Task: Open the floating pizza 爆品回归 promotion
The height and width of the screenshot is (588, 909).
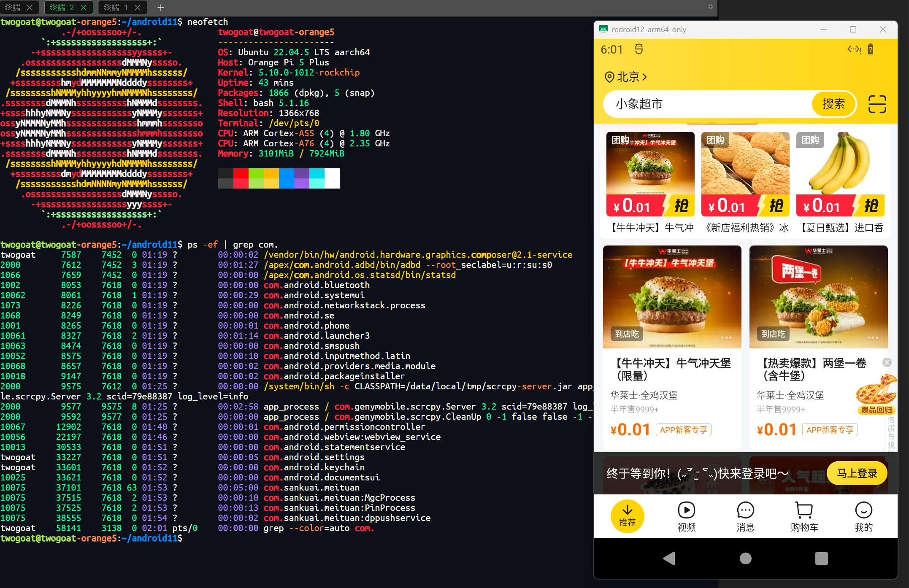Action: (x=876, y=394)
